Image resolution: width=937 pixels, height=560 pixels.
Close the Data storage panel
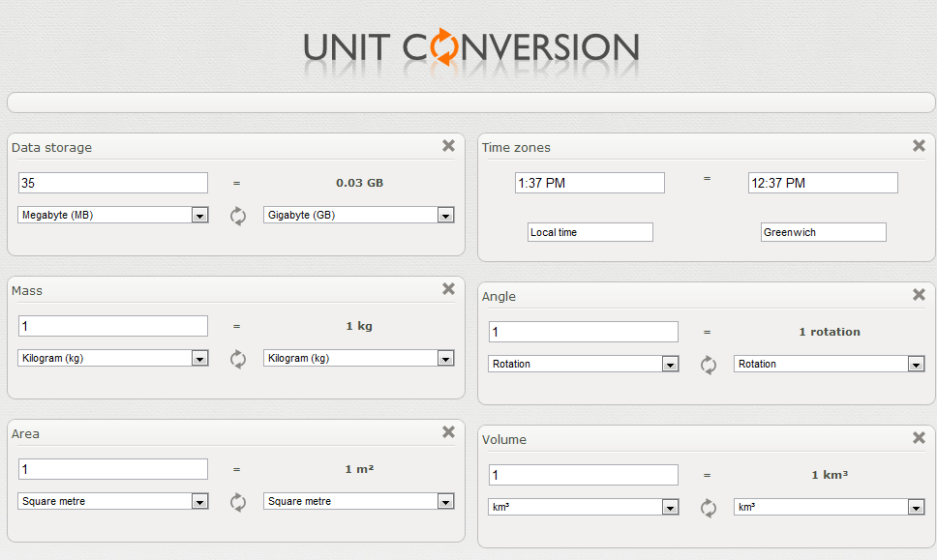tap(449, 146)
